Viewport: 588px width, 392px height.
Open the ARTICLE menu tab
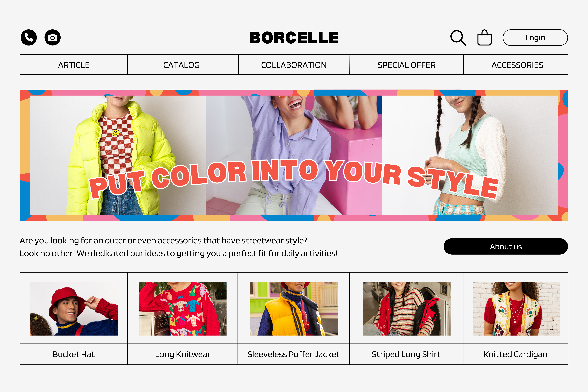pos(74,65)
